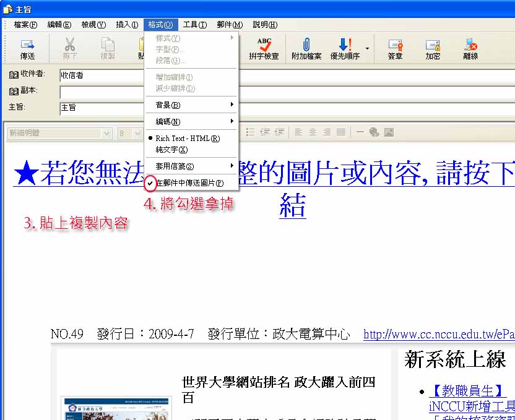This screenshot has height=420, width=515.
Task: Open the 編輯 (Edit) menu
Action: pyautogui.click(x=59, y=25)
